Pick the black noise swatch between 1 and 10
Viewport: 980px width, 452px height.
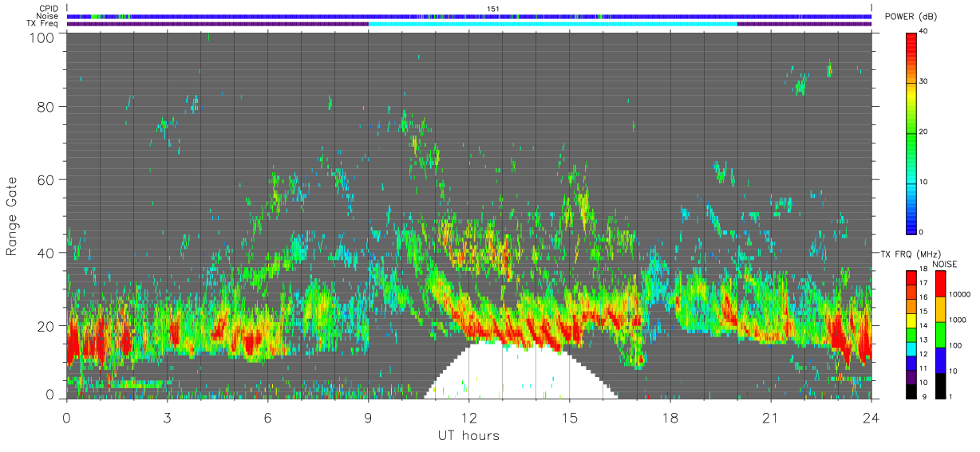click(x=940, y=385)
